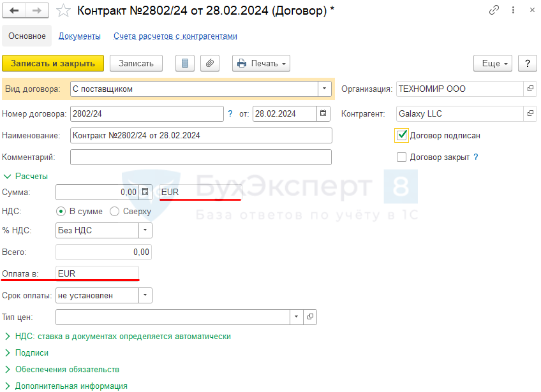541x392 pixels.
Task: Enable the Договор закрыт checkbox
Action: [401, 157]
